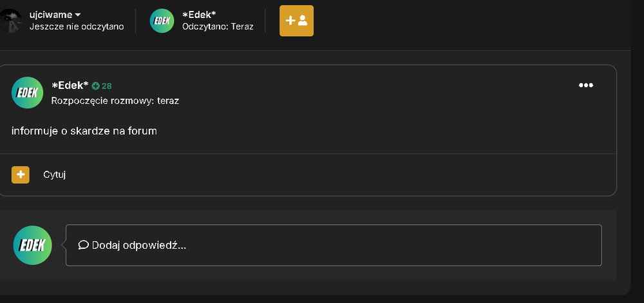
Task: Focus the 'Dodaj odpowiedź...' reply field
Action: coord(334,245)
